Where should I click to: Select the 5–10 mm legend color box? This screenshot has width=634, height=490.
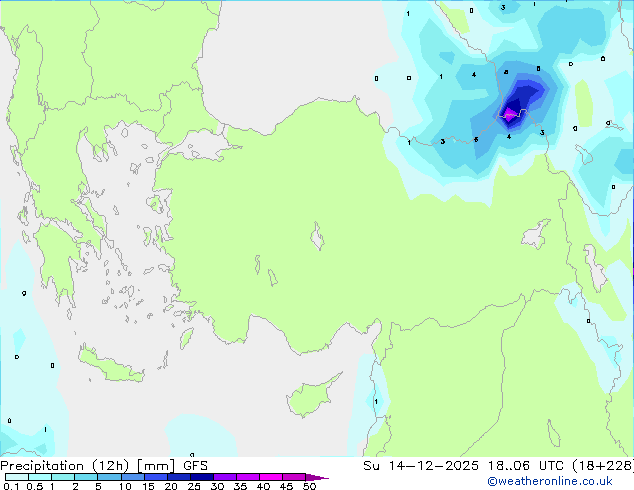pos(109,477)
